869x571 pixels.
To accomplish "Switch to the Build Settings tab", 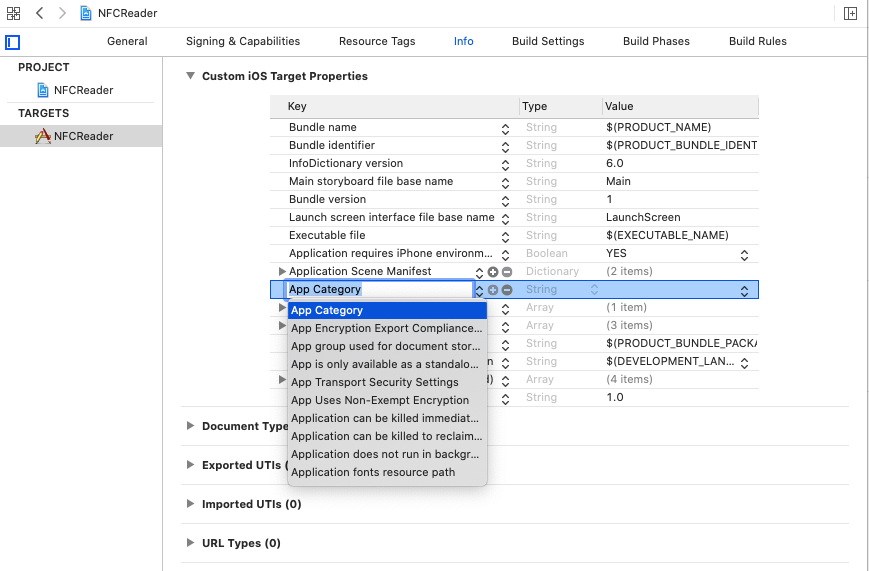I will 548,41.
